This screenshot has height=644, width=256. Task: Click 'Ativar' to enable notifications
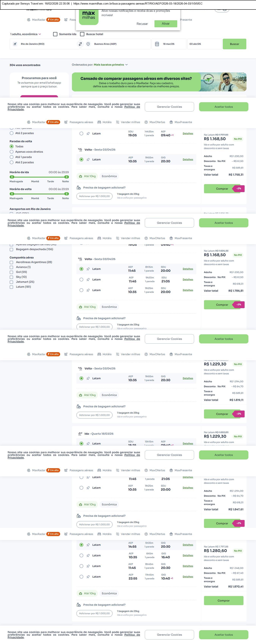[x=166, y=24]
